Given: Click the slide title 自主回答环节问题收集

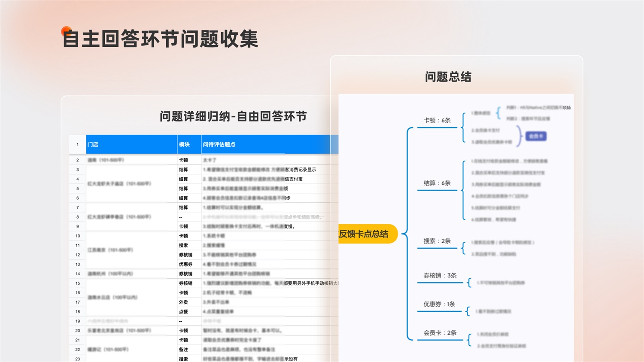Looking at the screenshot, I should pos(161,39).
